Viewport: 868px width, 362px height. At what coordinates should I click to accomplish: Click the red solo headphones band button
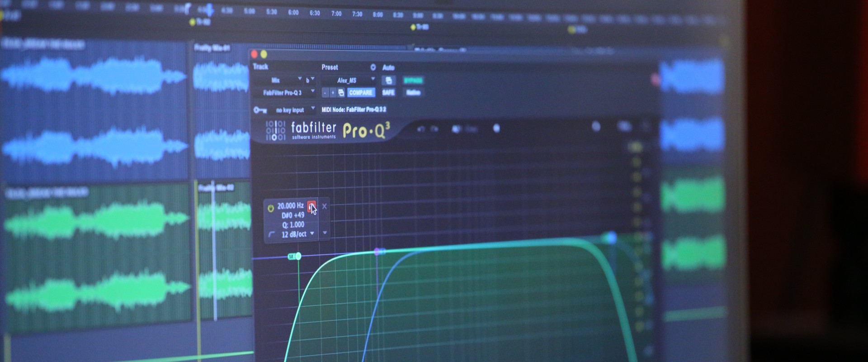tap(311, 206)
